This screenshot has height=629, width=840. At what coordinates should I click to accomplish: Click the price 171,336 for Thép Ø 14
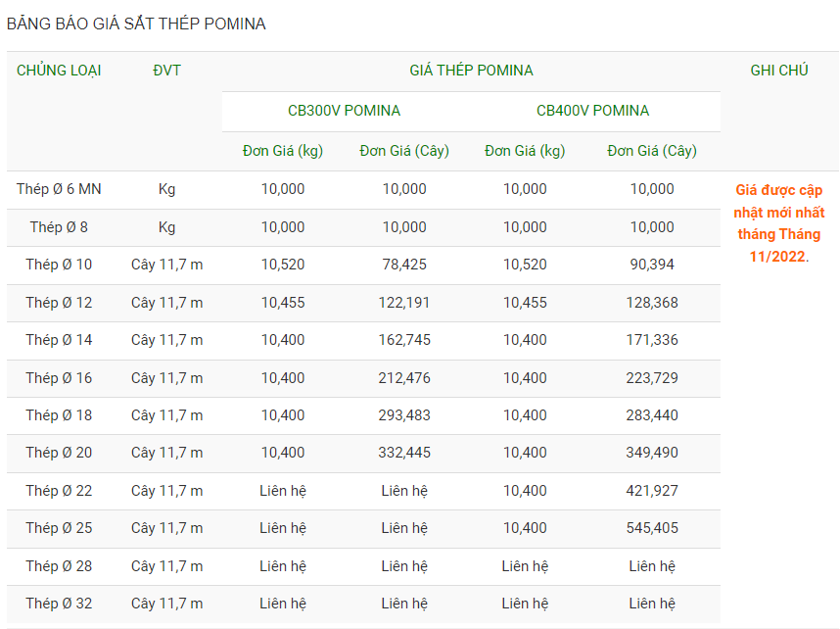(652, 341)
